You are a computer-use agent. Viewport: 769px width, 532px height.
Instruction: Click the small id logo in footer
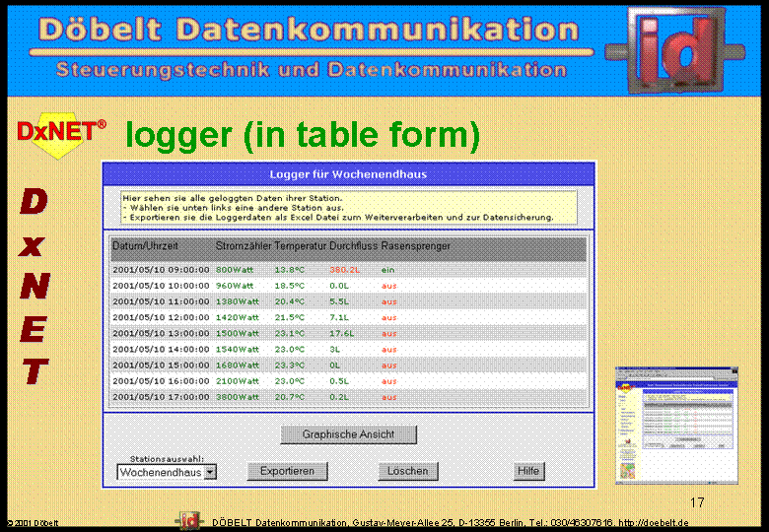pos(189,521)
